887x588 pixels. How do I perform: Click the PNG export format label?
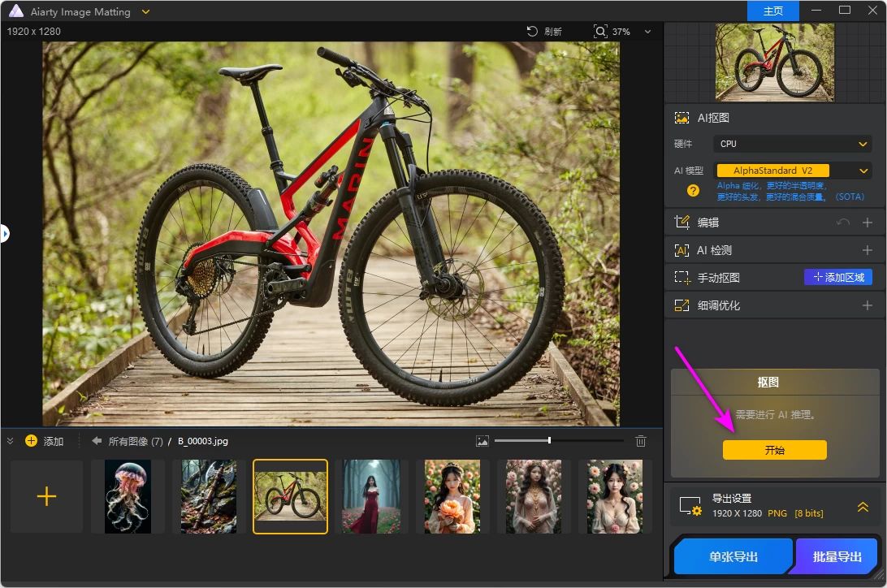pos(777,512)
